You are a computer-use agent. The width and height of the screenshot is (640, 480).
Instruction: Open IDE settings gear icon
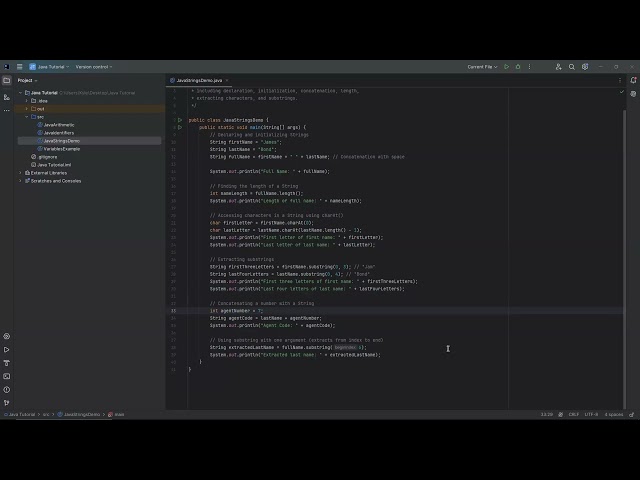click(585, 67)
